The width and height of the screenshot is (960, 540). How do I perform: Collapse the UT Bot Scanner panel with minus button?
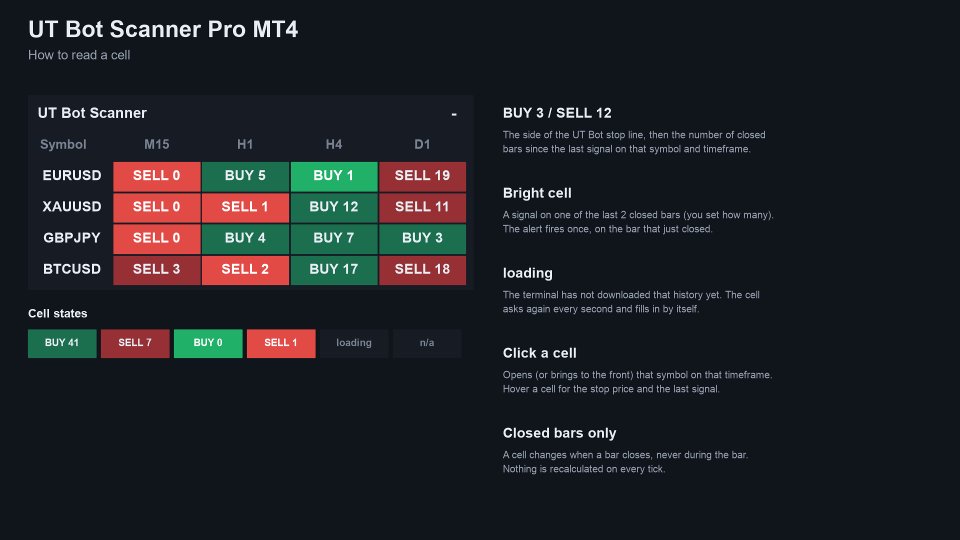click(454, 114)
